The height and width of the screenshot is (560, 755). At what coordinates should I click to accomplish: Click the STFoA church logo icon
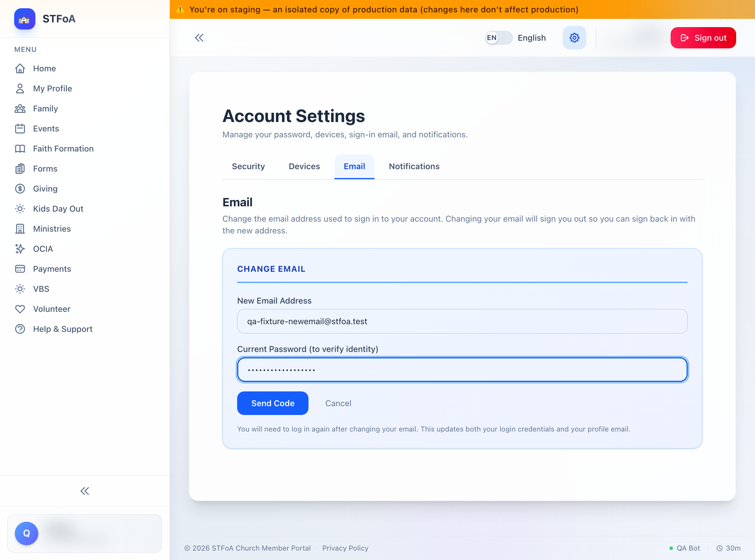point(24,19)
